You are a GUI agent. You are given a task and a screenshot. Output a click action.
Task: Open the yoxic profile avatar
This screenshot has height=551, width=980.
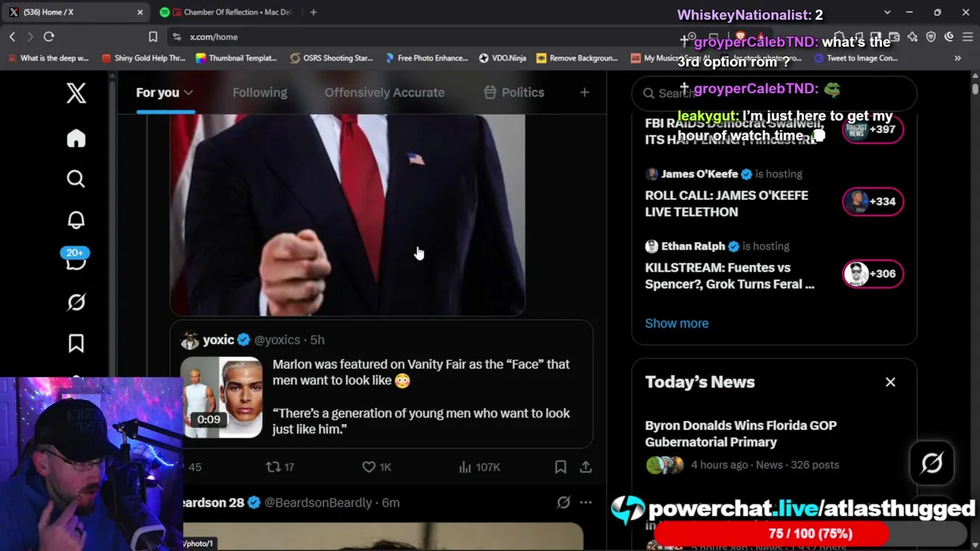pyautogui.click(x=189, y=340)
